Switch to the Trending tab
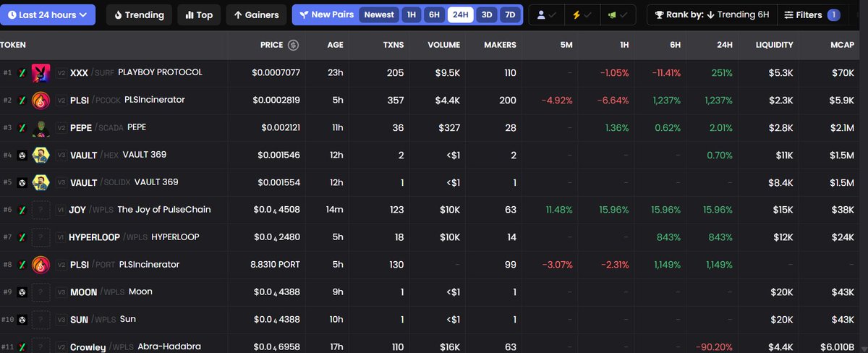This screenshot has width=868, height=353. pyautogui.click(x=140, y=14)
